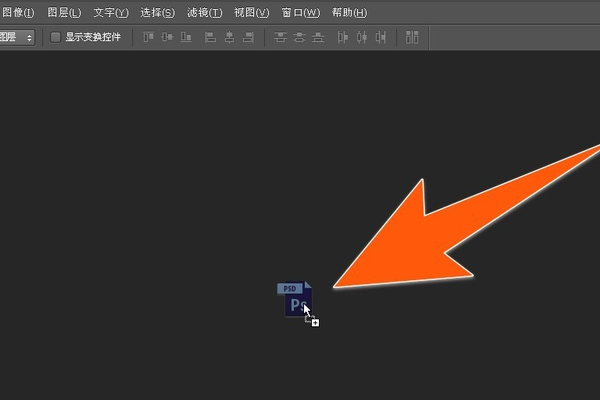Click the Distribute Left Edges icon

coord(342,37)
